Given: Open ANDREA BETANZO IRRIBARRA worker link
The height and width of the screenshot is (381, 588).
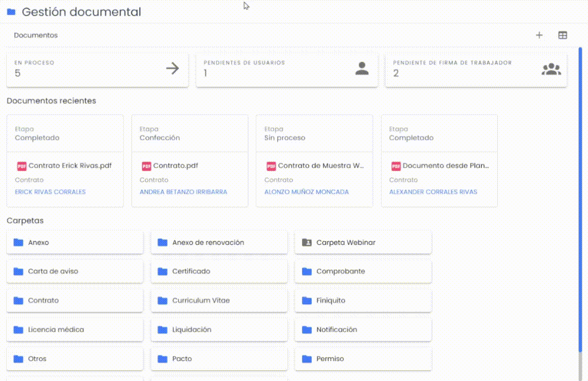Looking at the screenshot, I should click(x=183, y=192).
